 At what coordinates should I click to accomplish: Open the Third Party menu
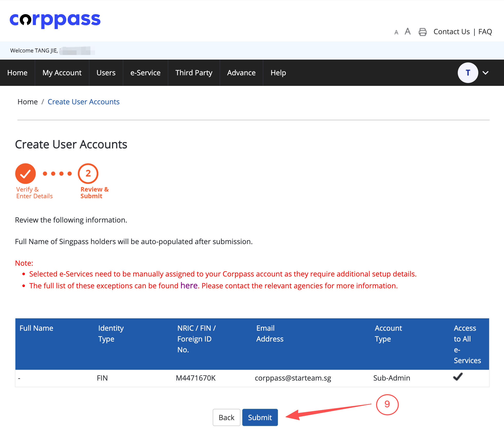tap(194, 73)
